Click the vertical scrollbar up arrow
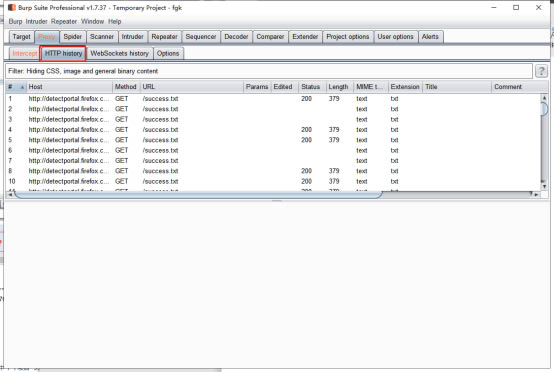This screenshot has height=372, width=554. tap(544, 98)
